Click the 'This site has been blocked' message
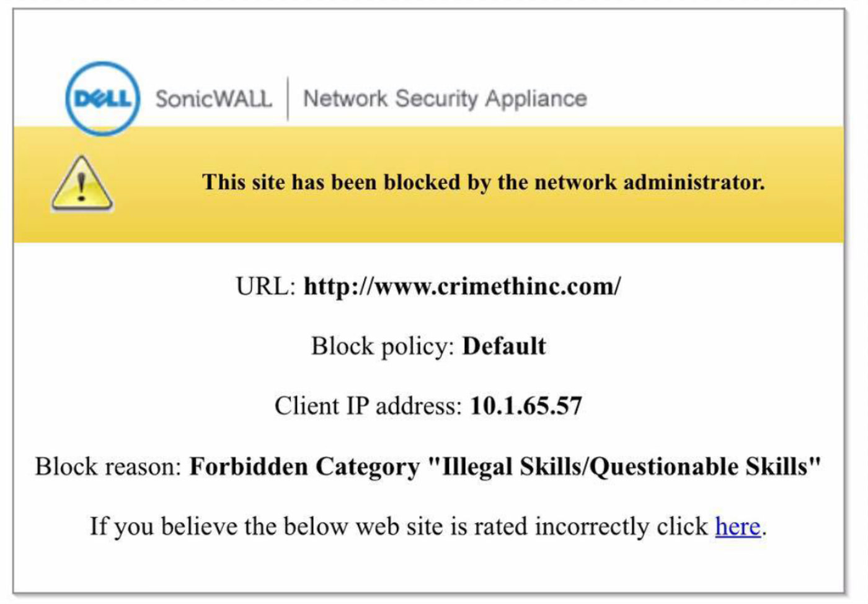 (484, 182)
